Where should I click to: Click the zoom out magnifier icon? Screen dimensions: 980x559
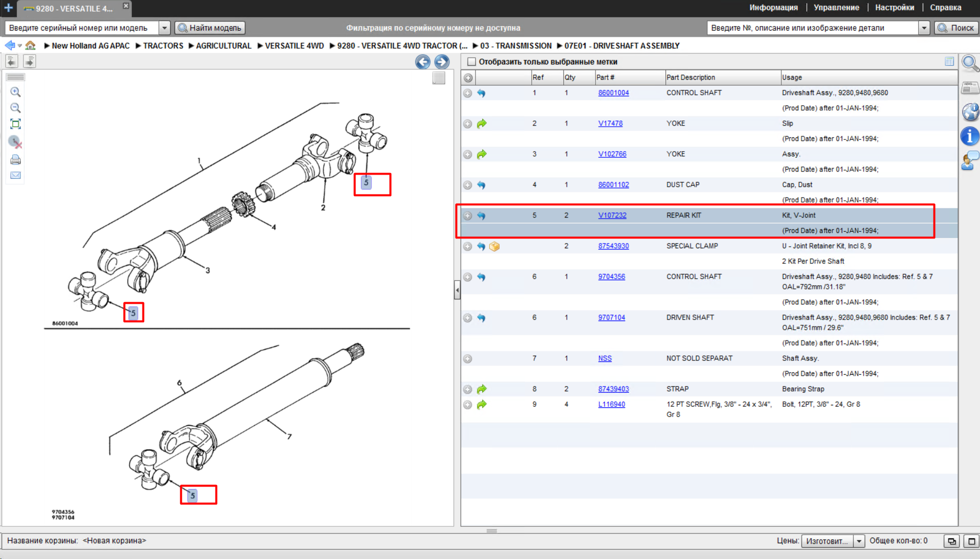point(15,108)
